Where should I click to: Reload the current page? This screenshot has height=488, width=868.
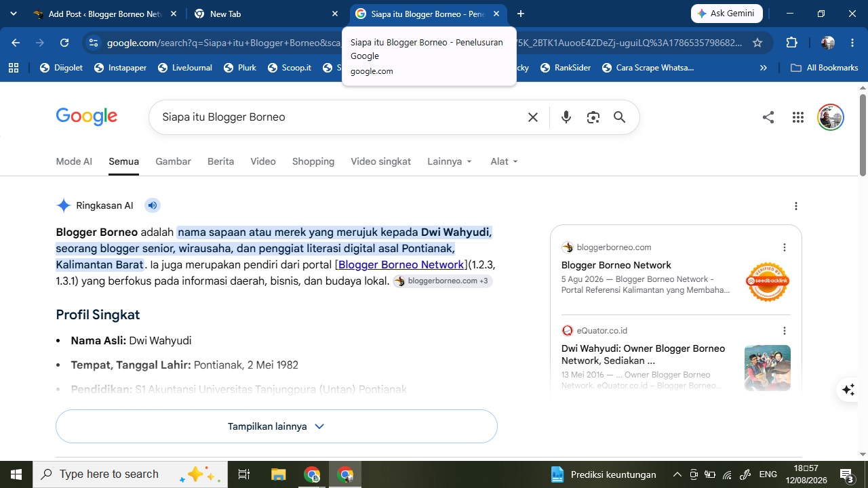[x=64, y=43]
